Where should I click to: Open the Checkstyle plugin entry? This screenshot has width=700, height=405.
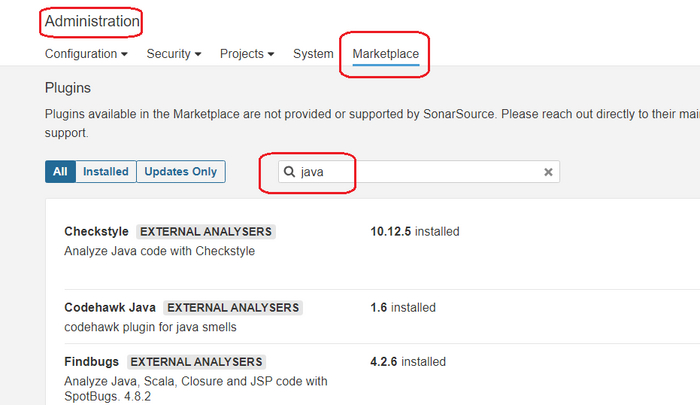(96, 232)
